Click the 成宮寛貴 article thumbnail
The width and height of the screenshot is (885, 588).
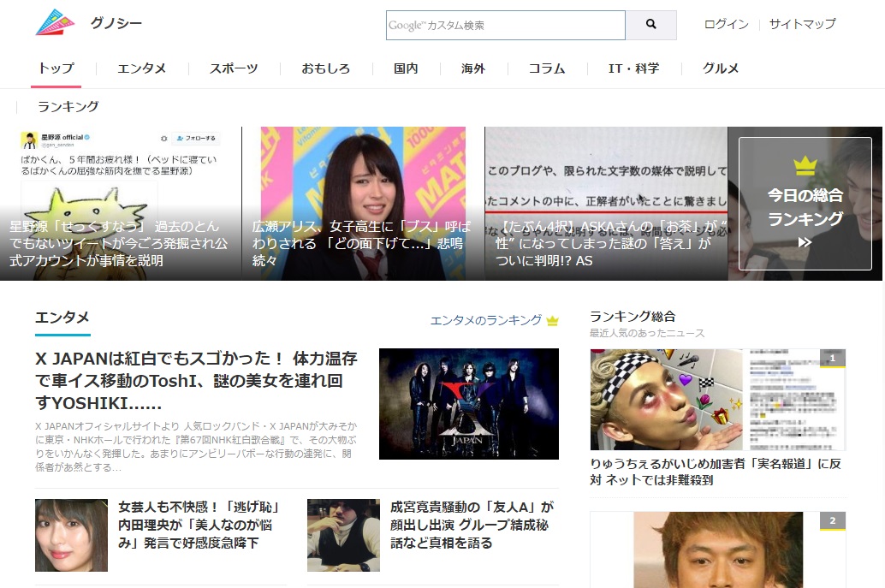343,535
